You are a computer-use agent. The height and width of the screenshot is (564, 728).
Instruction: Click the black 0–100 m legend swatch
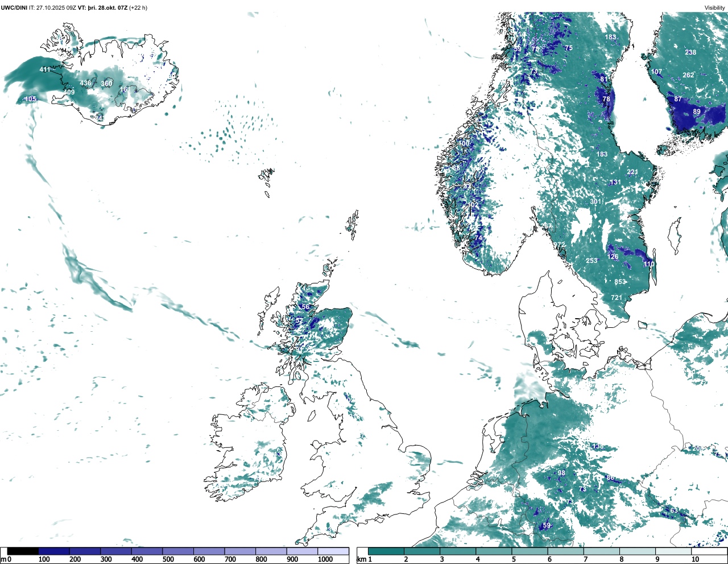coord(23,551)
